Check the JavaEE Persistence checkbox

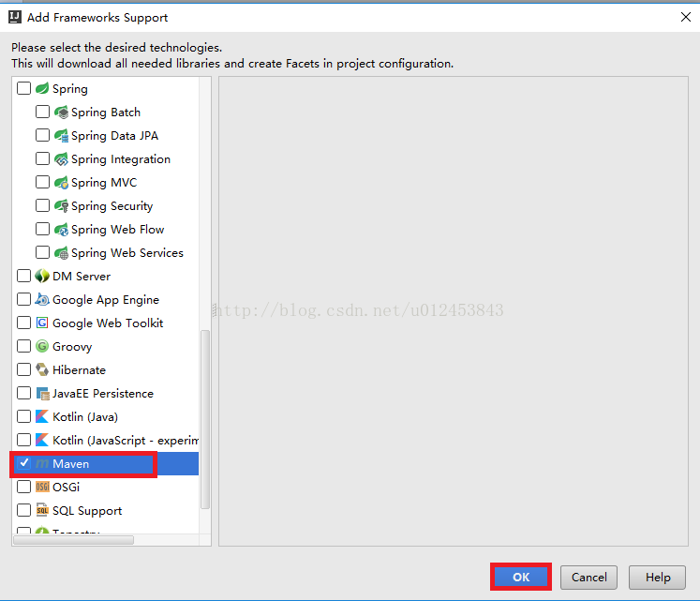(23, 393)
